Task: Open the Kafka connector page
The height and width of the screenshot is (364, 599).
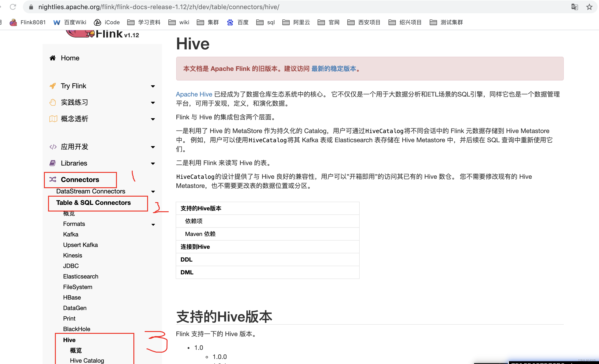Action: (x=71, y=234)
